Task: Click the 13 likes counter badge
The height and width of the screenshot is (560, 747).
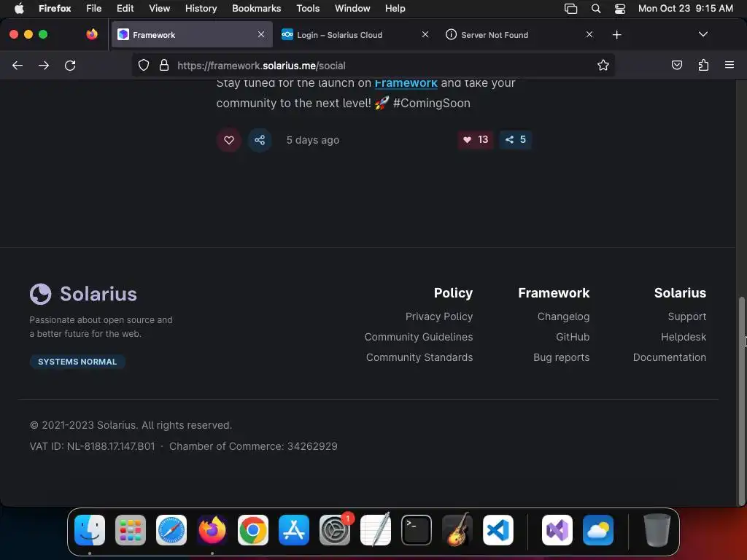Action: pos(476,139)
